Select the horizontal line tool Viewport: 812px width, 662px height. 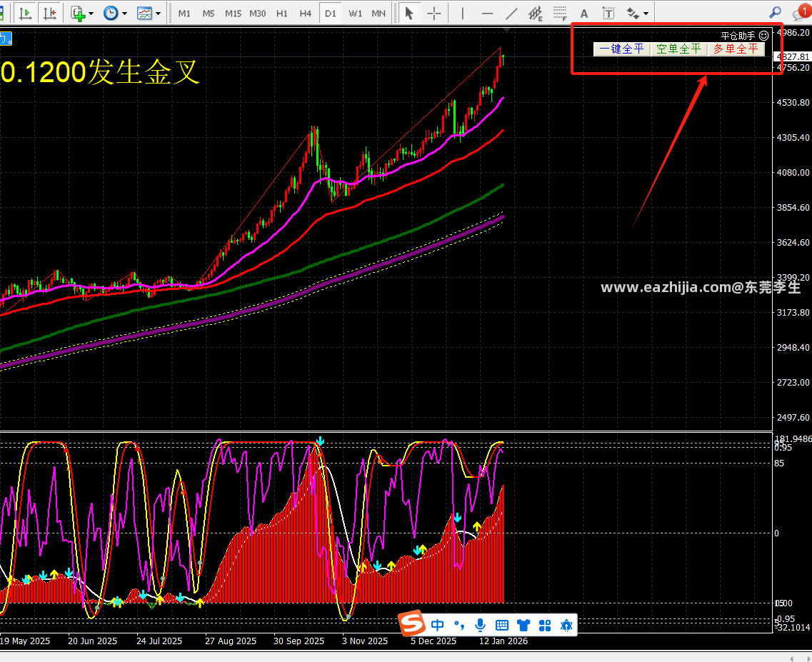[487, 14]
